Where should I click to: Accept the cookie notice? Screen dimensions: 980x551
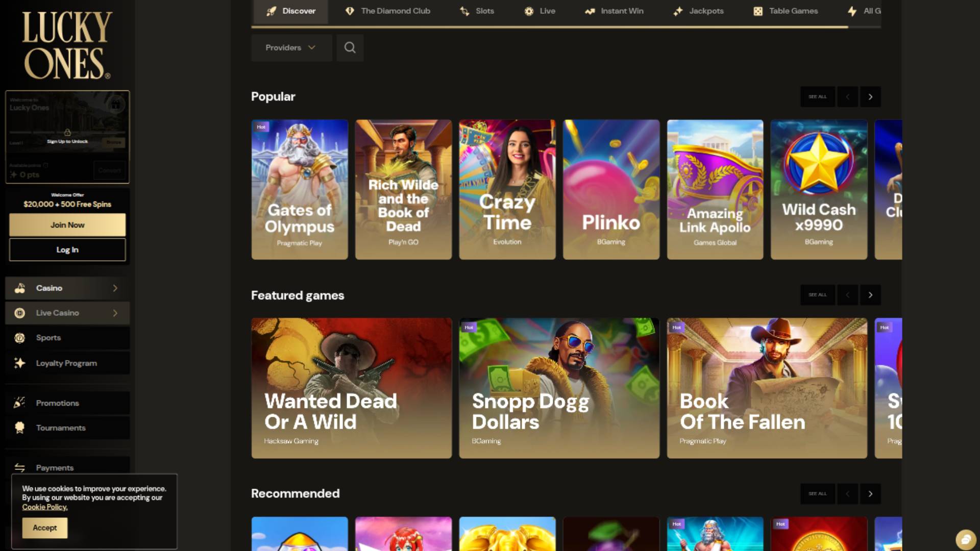(x=45, y=528)
